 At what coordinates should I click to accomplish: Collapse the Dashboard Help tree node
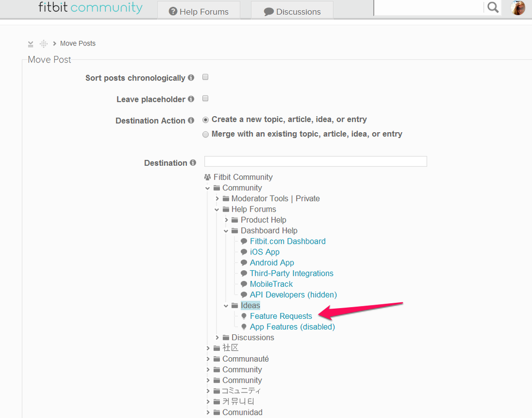point(226,231)
